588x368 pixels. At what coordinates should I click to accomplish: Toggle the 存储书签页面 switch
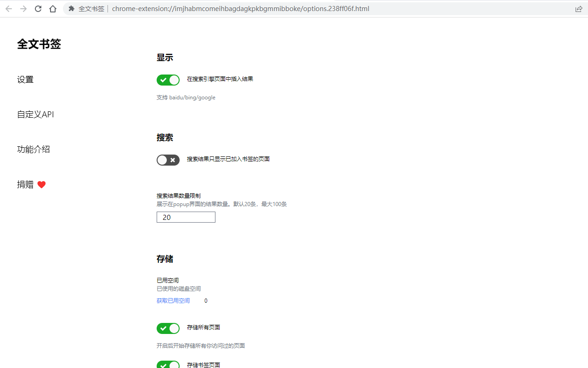pos(168,365)
